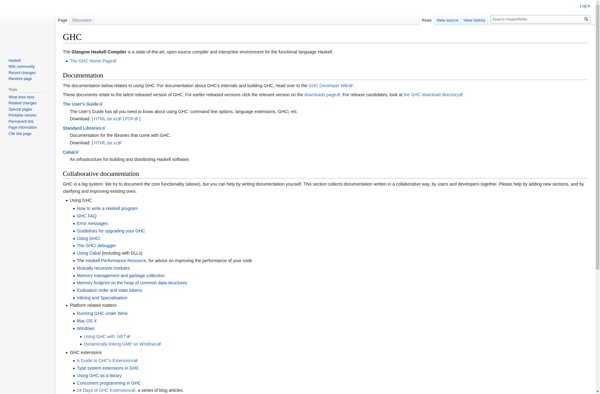This screenshot has height=394, width=600.
Task: Open the Mac OS X link
Action: tap(86, 321)
